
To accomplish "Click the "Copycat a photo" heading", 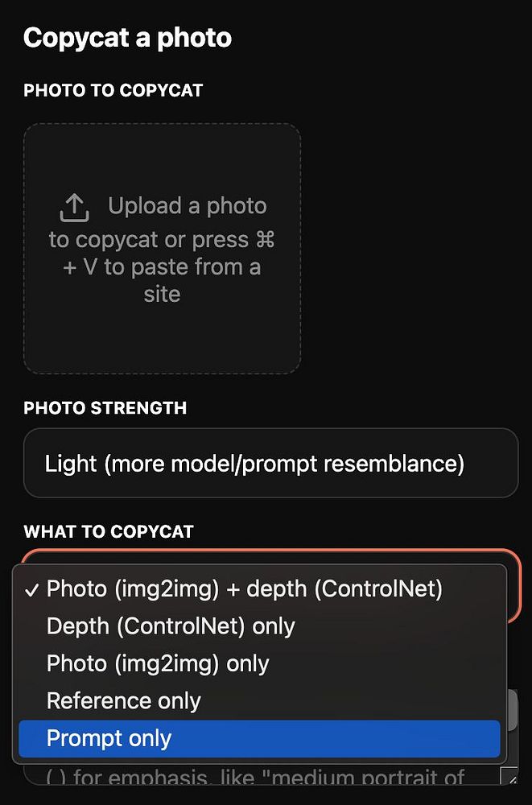I will (x=127, y=38).
